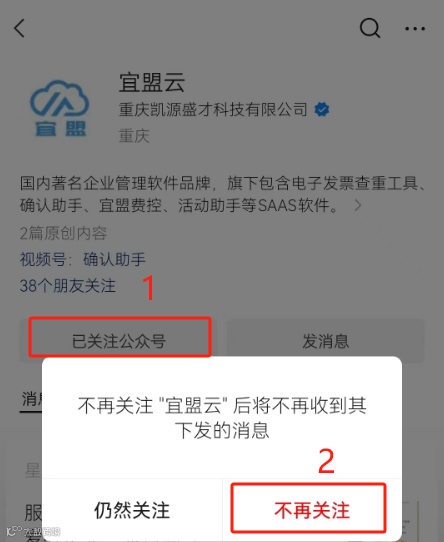
Task: Open video channel link 确认助手
Action: point(114,259)
